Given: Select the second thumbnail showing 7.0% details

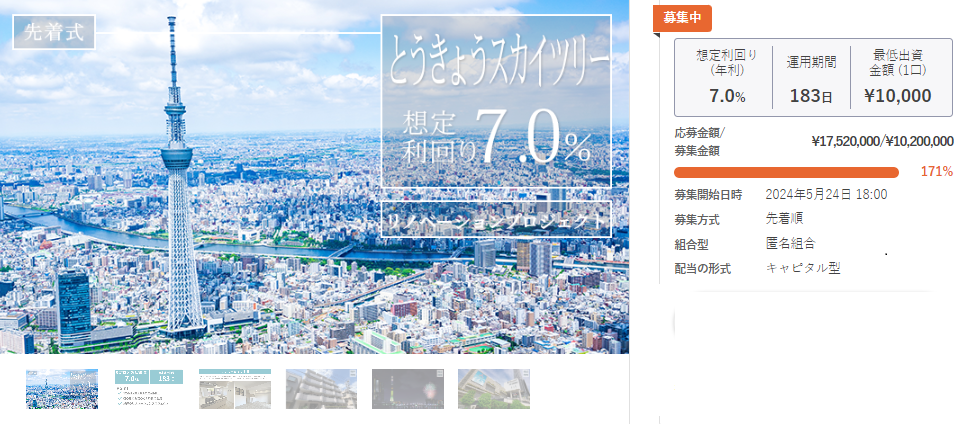Looking at the screenshot, I should click(x=149, y=389).
